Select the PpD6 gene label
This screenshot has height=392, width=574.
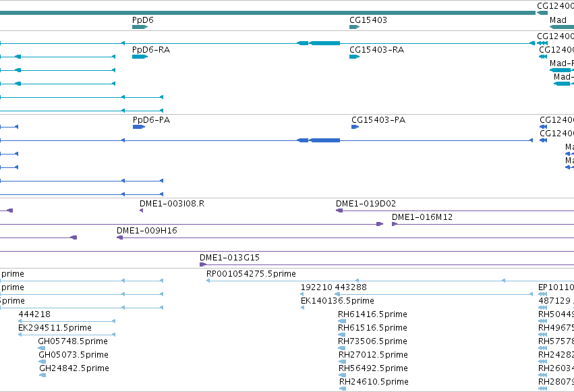pyautogui.click(x=143, y=20)
